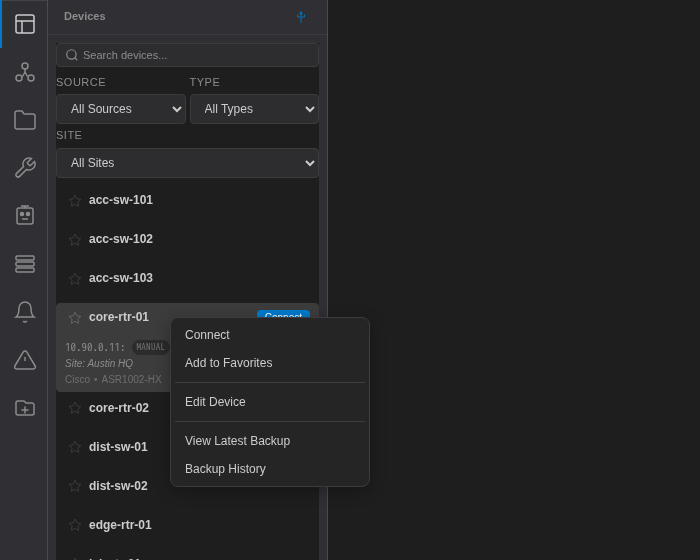Click the Devices panel title

click(85, 16)
